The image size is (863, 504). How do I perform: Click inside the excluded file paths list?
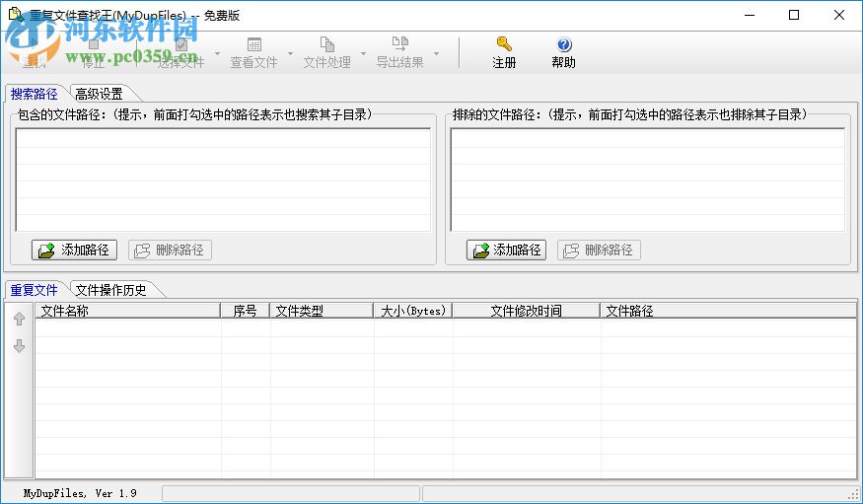(x=648, y=180)
